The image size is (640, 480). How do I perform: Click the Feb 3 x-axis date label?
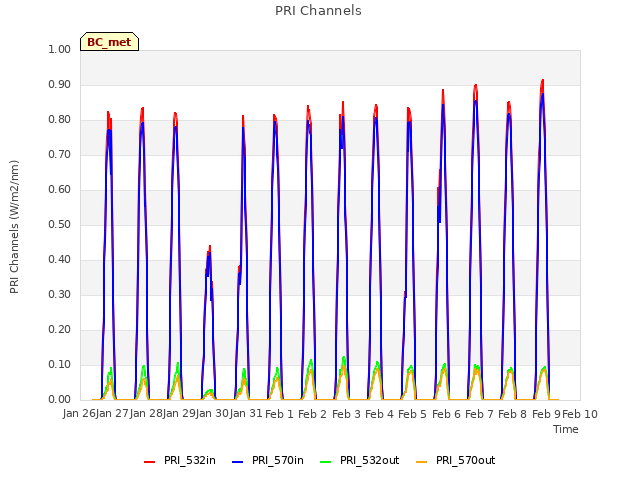(x=346, y=414)
